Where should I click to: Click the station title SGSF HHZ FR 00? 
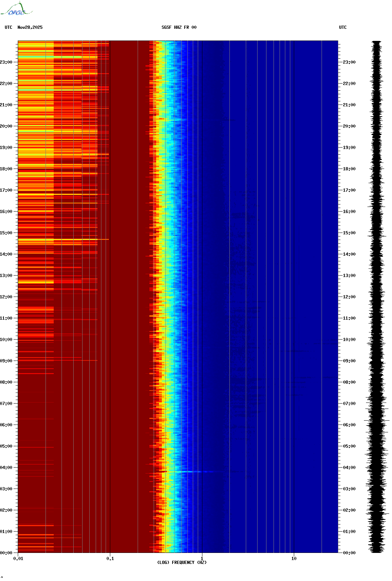point(179,27)
